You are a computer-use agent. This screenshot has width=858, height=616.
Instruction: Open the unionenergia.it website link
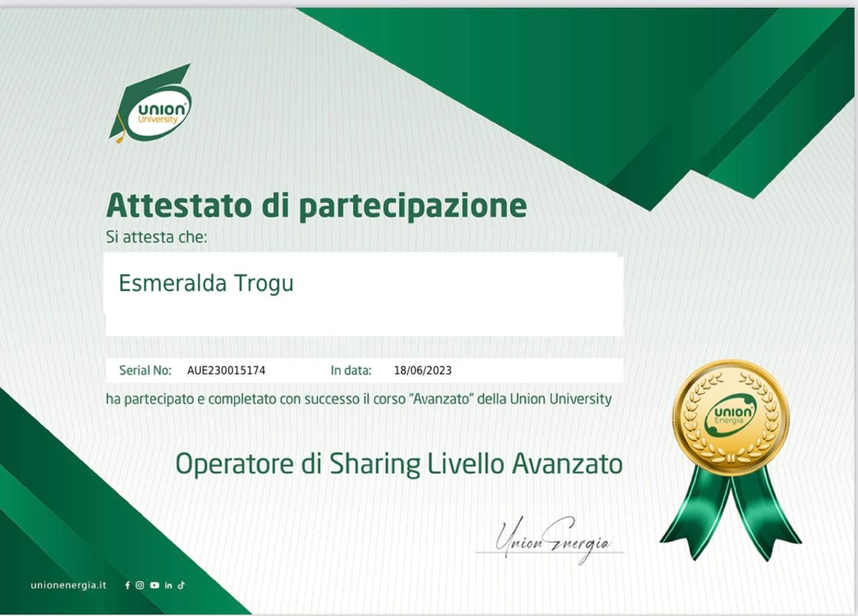pos(68,585)
